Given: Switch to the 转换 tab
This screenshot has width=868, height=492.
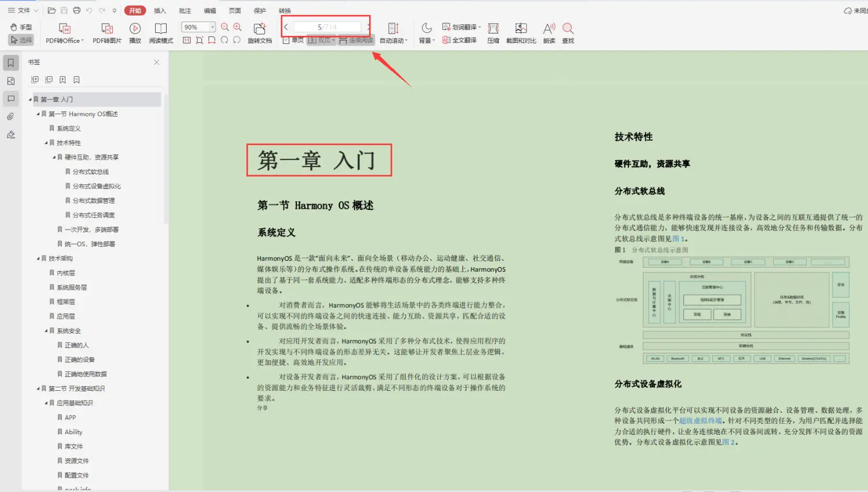Looking at the screenshot, I should click(285, 10).
